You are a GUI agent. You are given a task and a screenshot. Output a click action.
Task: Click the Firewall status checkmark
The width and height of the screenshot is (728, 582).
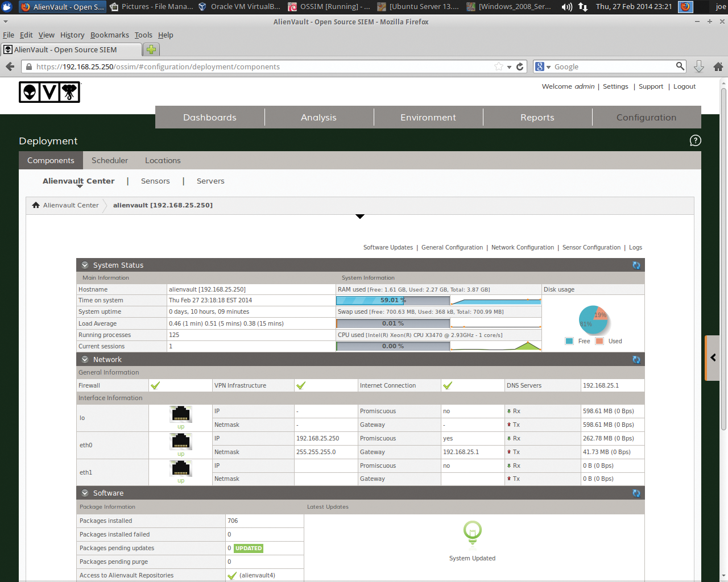coord(155,385)
